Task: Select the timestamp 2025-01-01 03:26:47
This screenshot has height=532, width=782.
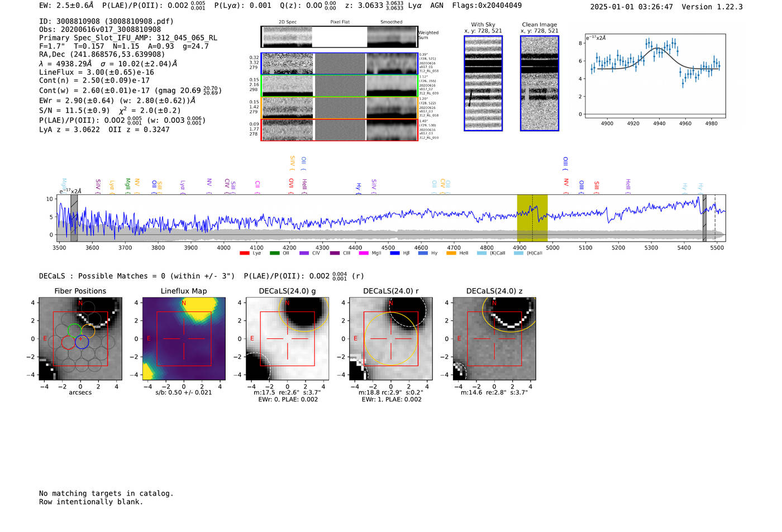Action: click(x=632, y=7)
